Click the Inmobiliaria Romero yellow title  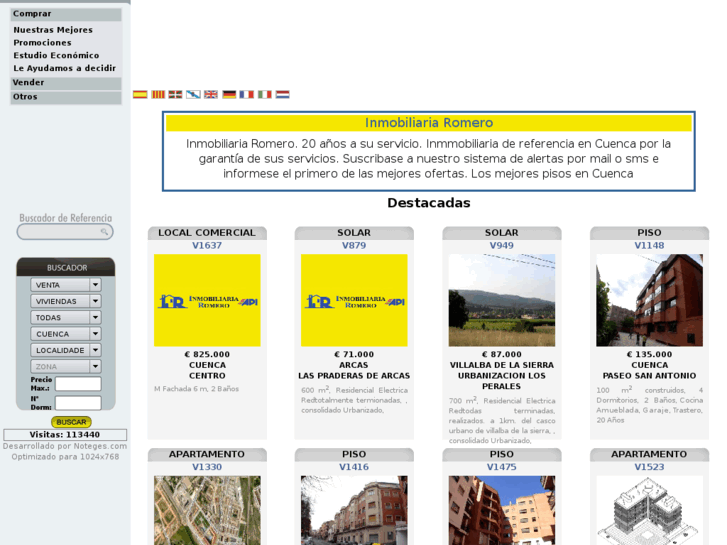pos(429,123)
